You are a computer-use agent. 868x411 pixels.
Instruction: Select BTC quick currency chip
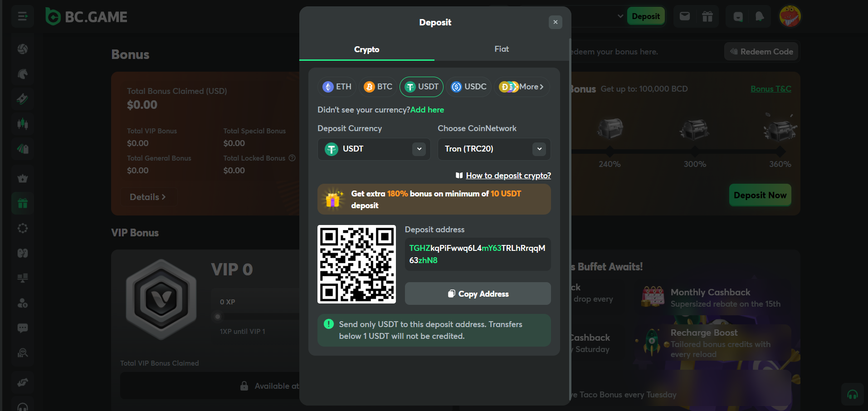click(378, 87)
